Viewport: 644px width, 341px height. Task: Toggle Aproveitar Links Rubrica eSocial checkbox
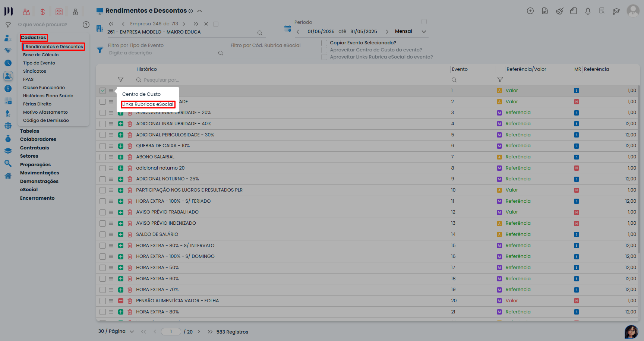click(324, 57)
